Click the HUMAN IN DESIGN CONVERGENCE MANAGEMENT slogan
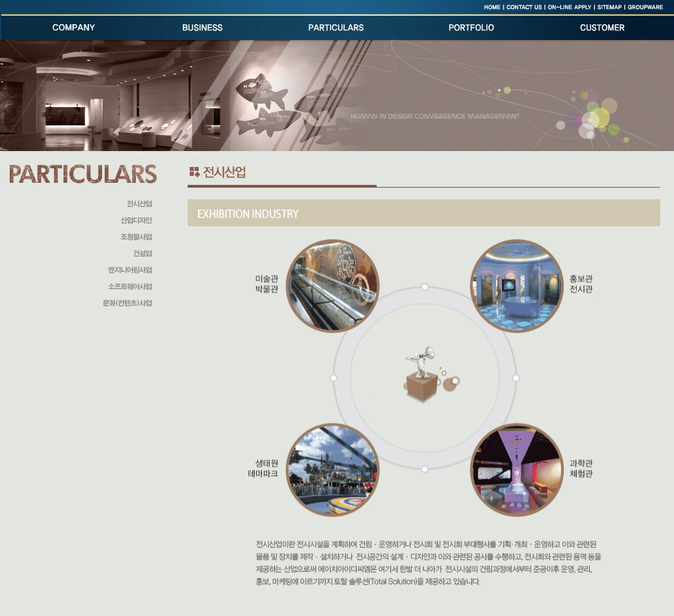 [435, 116]
